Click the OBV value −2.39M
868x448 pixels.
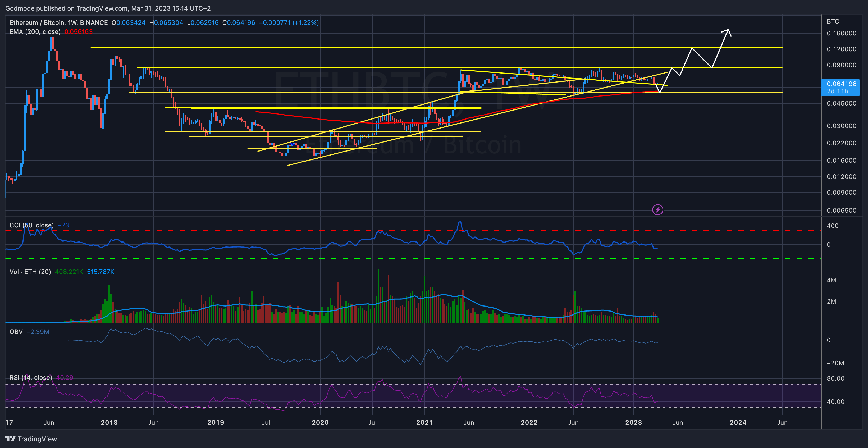[38, 332]
